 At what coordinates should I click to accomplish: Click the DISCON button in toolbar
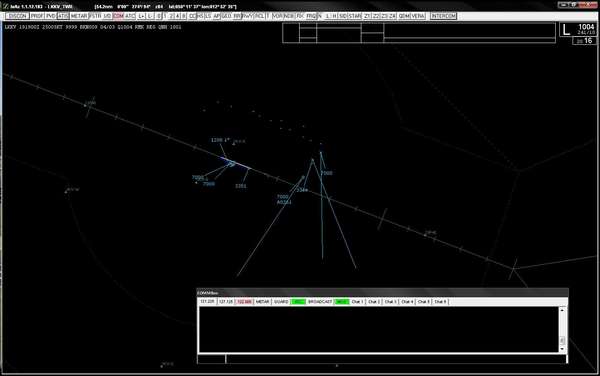click(x=18, y=16)
